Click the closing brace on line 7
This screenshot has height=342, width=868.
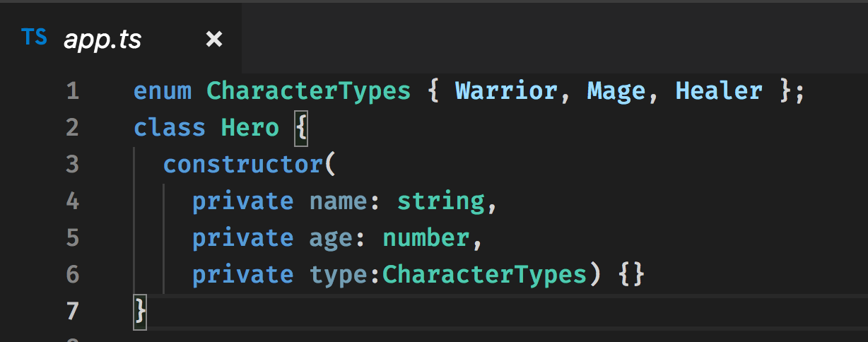(140, 311)
